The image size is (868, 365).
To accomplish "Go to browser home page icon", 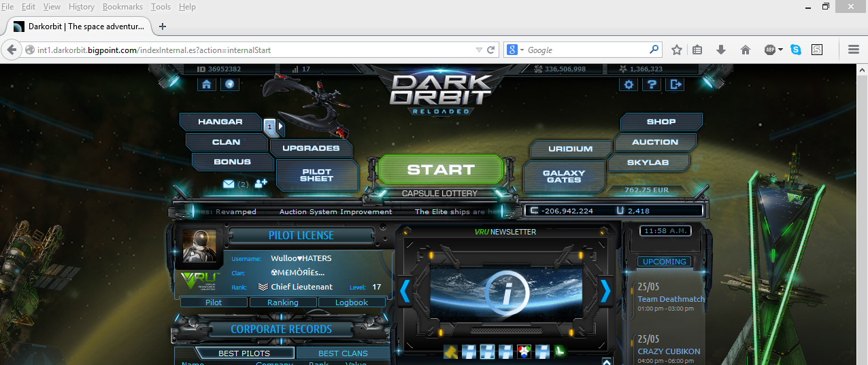I will tap(746, 50).
